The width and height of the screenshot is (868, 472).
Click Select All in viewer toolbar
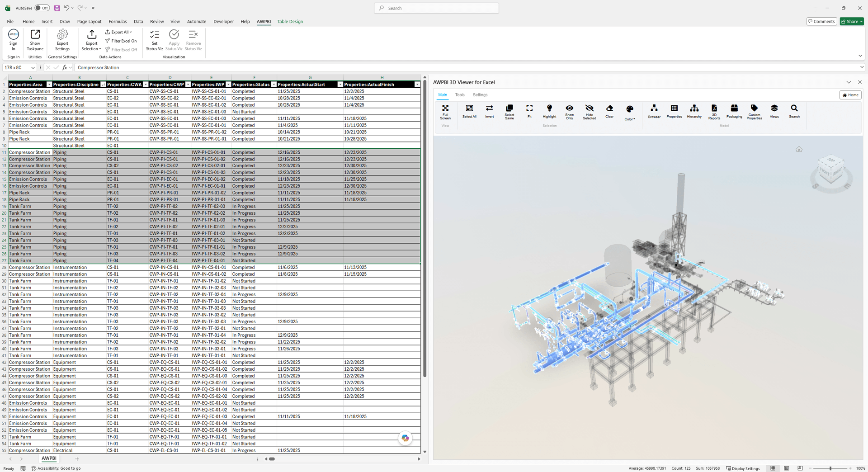click(469, 111)
